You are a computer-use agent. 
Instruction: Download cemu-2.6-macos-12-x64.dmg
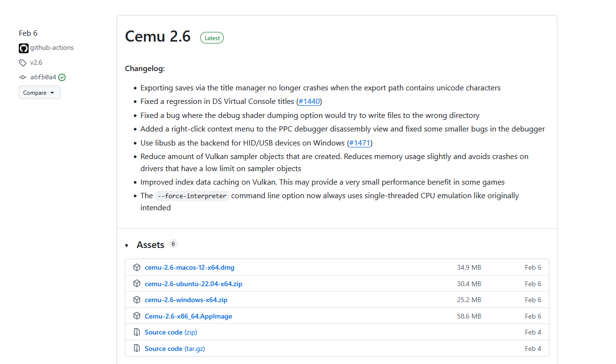pyautogui.click(x=190, y=267)
